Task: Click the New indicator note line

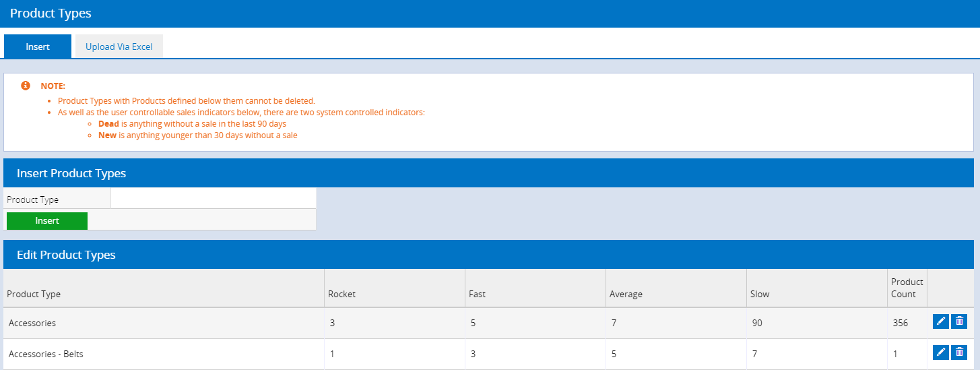Action: [198, 135]
